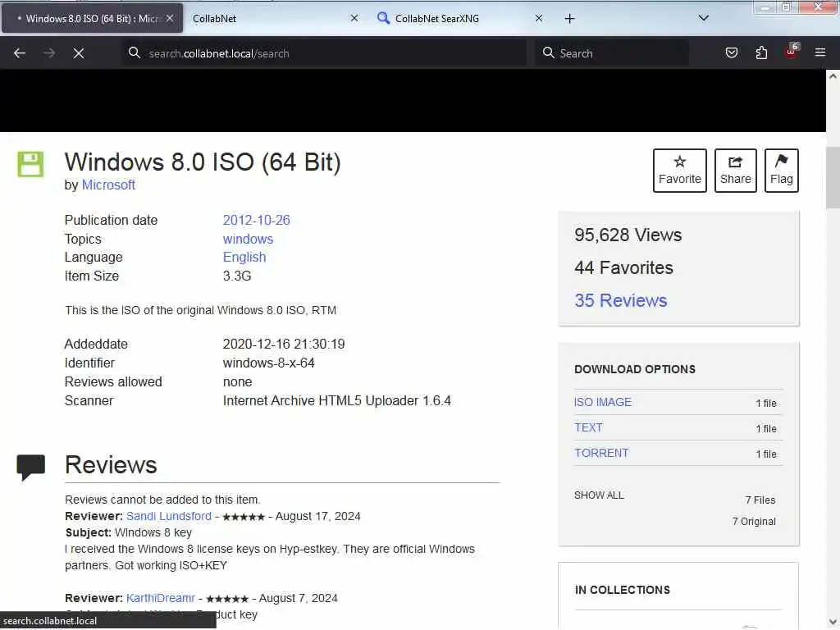The width and height of the screenshot is (840, 630).
Task: Click the scrollbar up arrow
Action: coord(833,76)
